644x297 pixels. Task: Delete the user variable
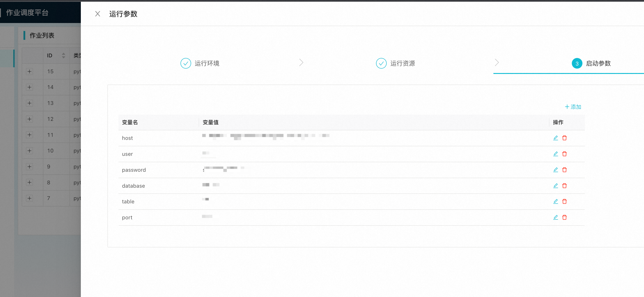[x=564, y=154]
